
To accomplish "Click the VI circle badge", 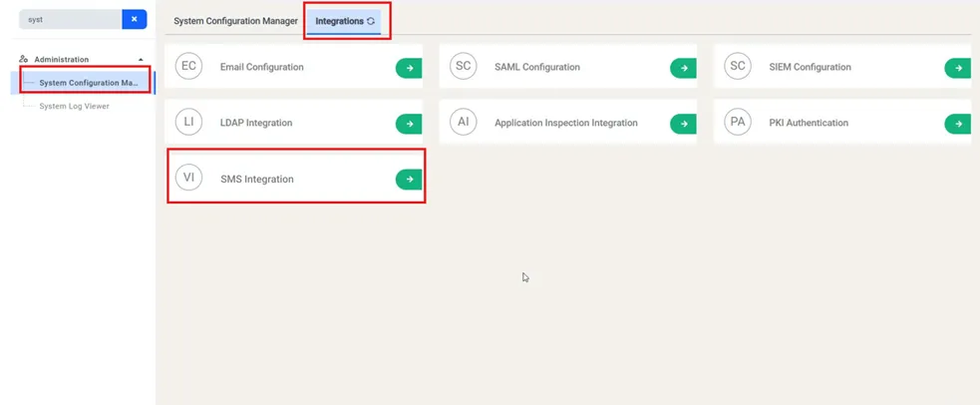I will coord(188,178).
